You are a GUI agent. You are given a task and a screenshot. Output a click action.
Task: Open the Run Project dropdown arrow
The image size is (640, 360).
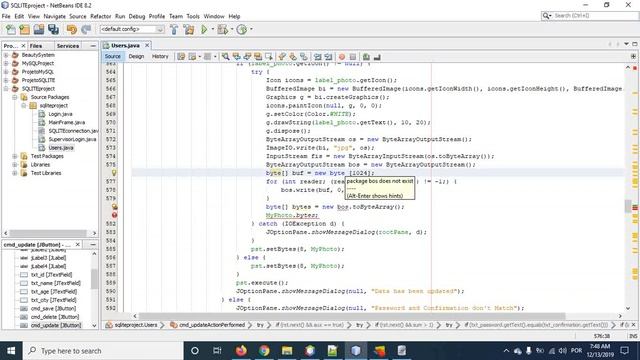[x=213, y=29]
